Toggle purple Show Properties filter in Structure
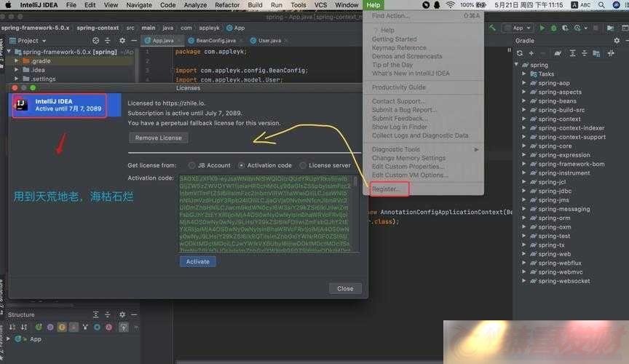The height and width of the screenshot is (364, 629). point(50,328)
